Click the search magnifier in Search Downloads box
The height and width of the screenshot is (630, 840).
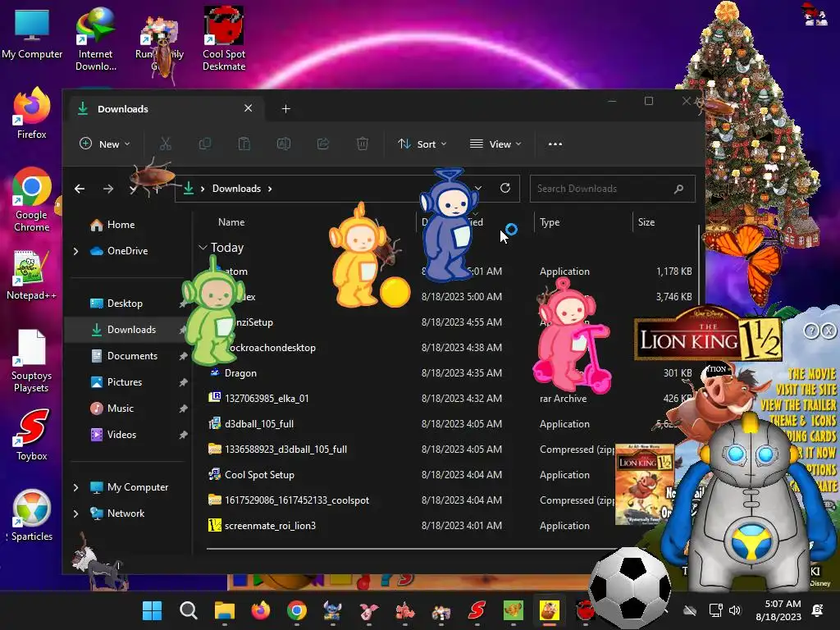tap(678, 189)
